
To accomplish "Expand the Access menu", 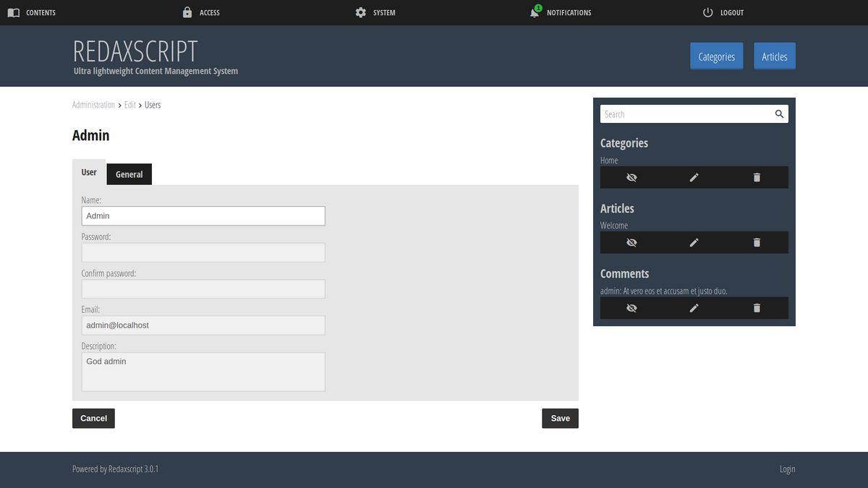I will 201,12.
